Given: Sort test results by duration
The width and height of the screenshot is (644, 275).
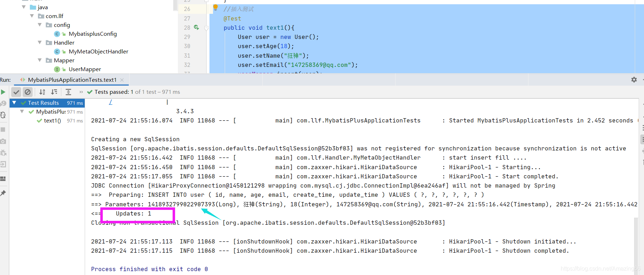Looking at the screenshot, I should point(54,92).
